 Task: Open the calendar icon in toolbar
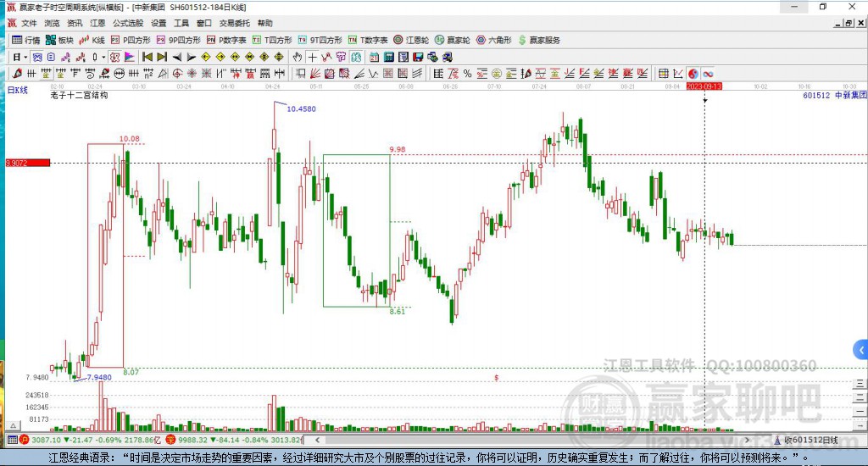(374, 57)
